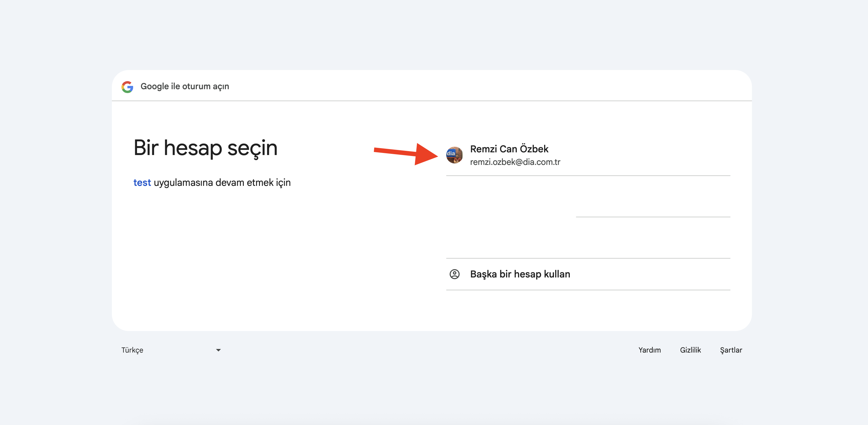Click the "Google ile oturum açın" header text
The height and width of the screenshot is (425, 868).
click(x=185, y=86)
